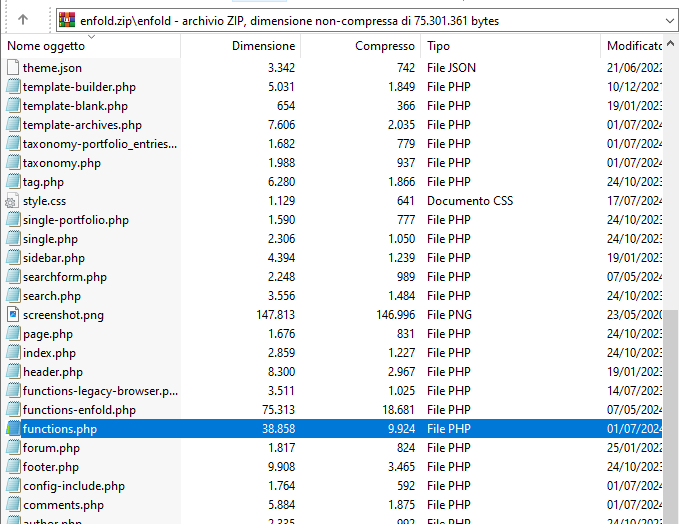Select forum.php file icon
The width and height of the screenshot is (679, 524).
pyautogui.click(x=13, y=448)
